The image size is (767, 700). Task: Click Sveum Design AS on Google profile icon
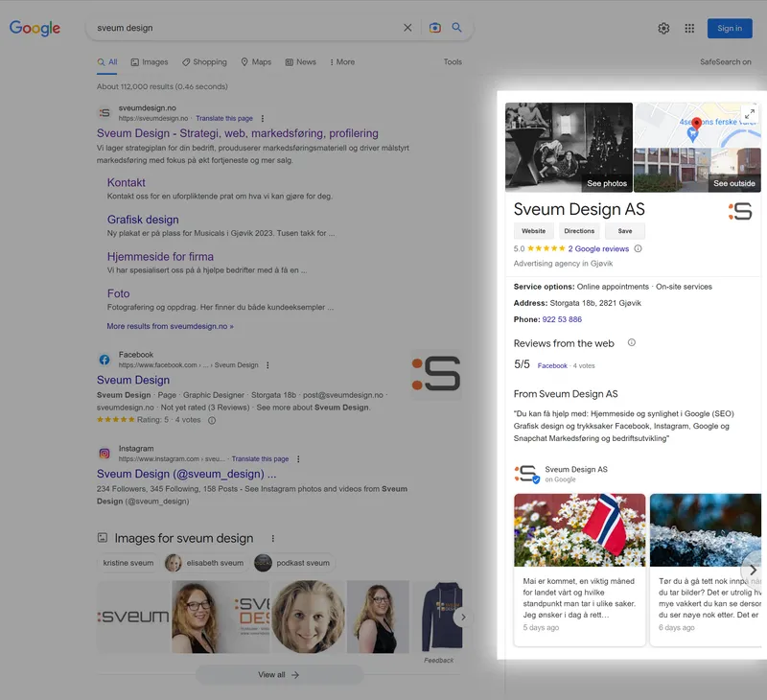click(x=526, y=474)
